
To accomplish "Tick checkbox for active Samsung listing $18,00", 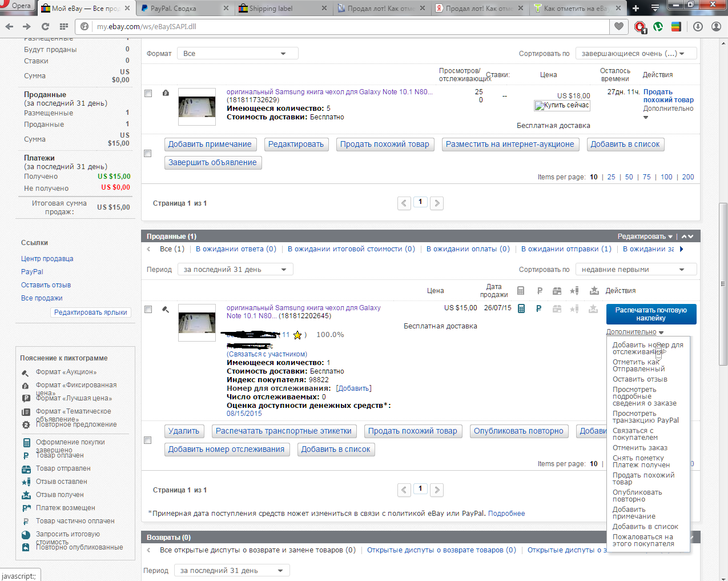I will [148, 93].
